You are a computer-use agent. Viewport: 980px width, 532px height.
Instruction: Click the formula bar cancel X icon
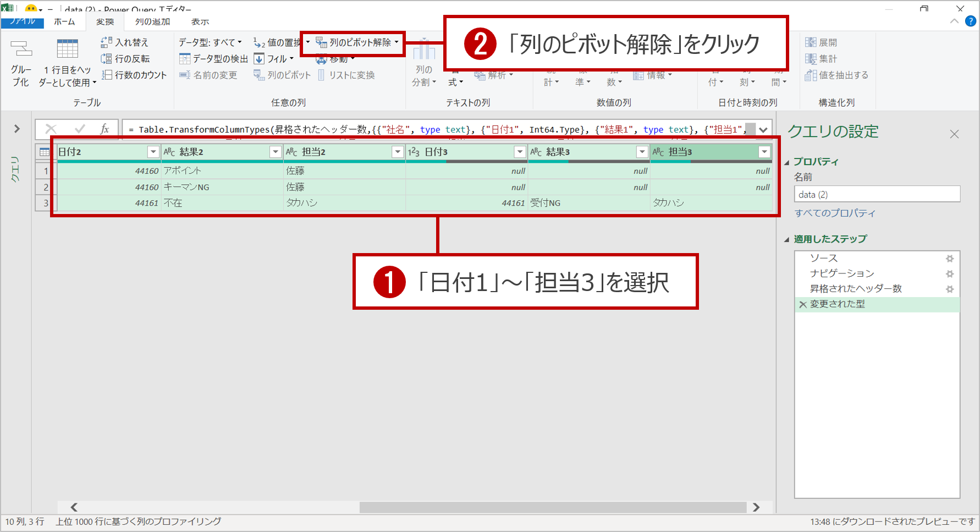click(51, 129)
